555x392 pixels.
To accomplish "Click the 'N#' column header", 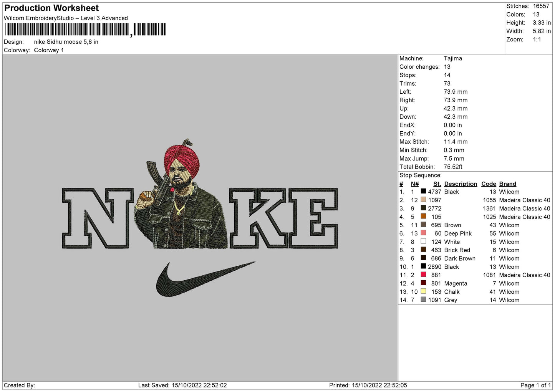I will click(x=415, y=184).
